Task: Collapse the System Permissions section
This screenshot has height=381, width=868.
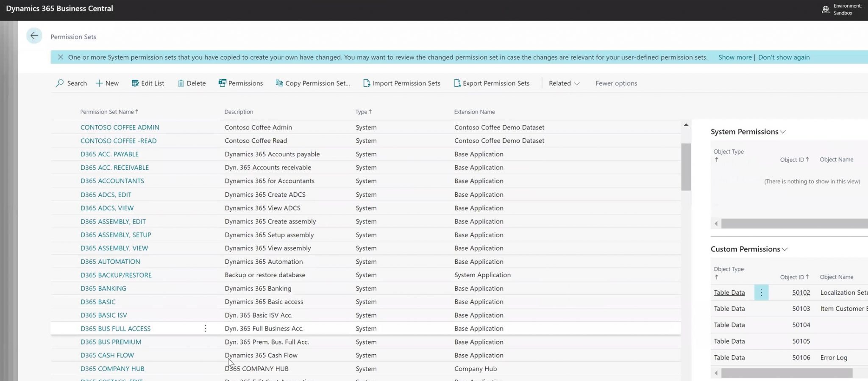Action: coord(748,132)
